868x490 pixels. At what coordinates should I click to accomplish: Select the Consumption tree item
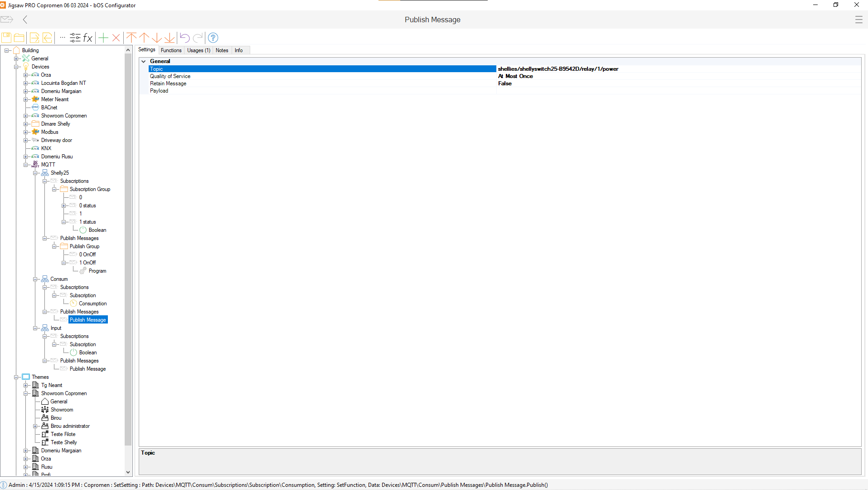pos(92,304)
